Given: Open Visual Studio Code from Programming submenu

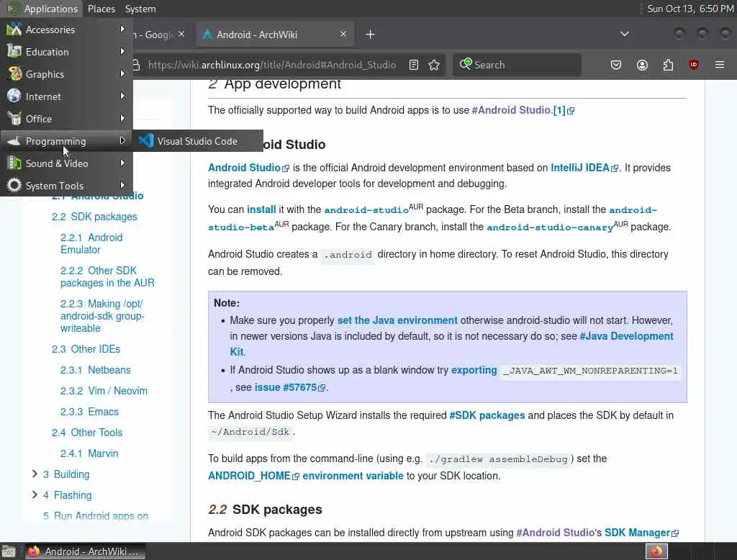Looking at the screenshot, I should (197, 141).
